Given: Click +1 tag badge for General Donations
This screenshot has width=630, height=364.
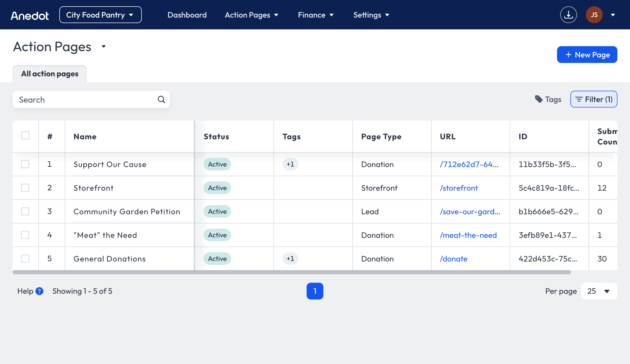Looking at the screenshot, I should (x=290, y=259).
